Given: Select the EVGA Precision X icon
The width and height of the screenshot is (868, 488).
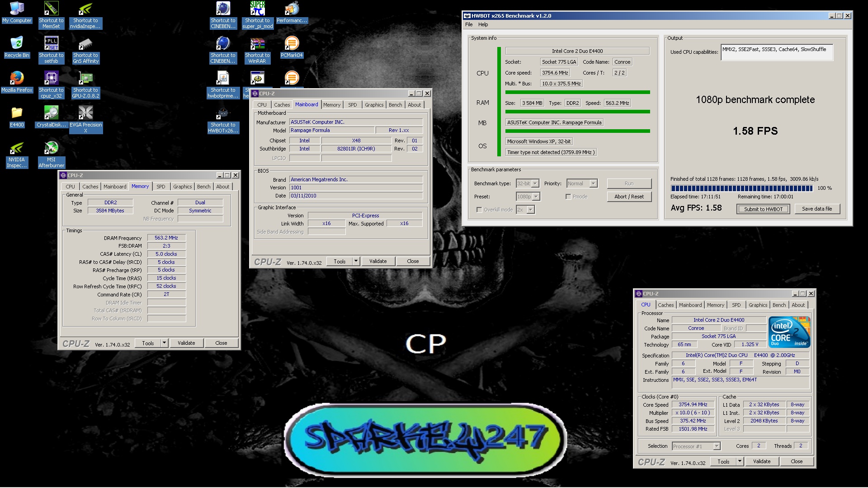Looking at the screenshot, I should click(85, 120).
